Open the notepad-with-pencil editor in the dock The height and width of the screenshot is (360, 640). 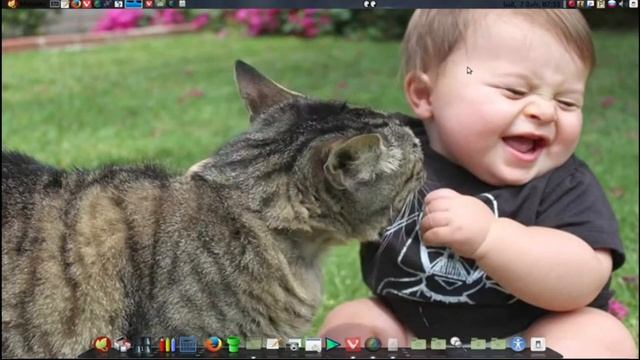[273, 344]
